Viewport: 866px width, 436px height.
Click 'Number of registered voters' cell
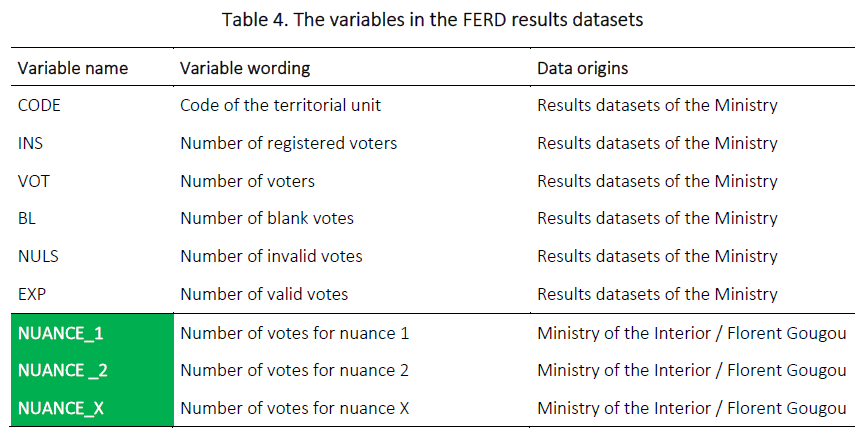288,143
